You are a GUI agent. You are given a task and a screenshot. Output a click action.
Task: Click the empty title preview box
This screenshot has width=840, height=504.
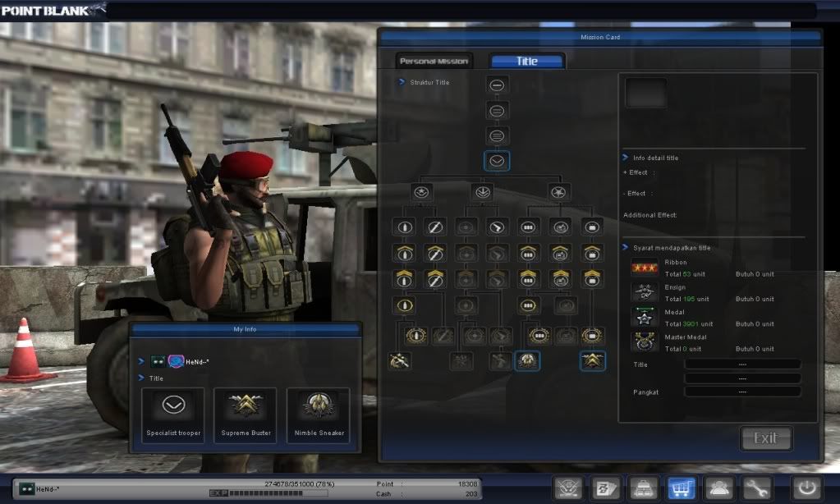tap(646, 93)
